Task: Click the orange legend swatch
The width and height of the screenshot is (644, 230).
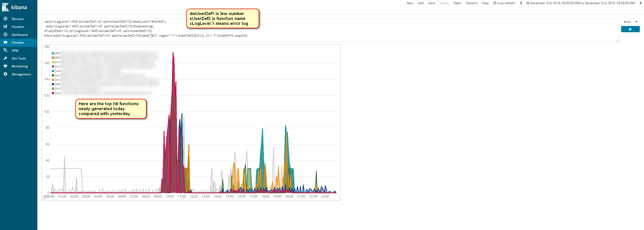Action: [53, 80]
